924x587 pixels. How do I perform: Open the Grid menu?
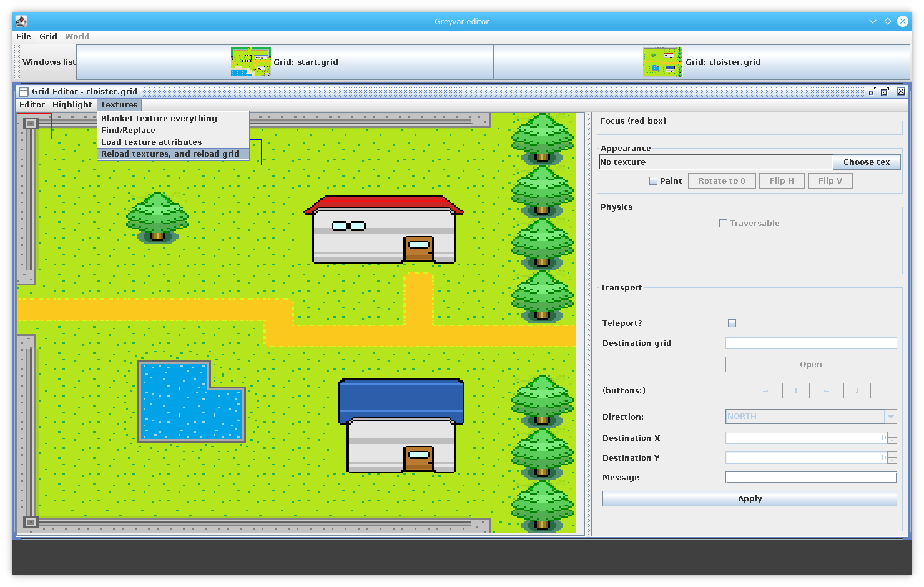[x=48, y=36]
